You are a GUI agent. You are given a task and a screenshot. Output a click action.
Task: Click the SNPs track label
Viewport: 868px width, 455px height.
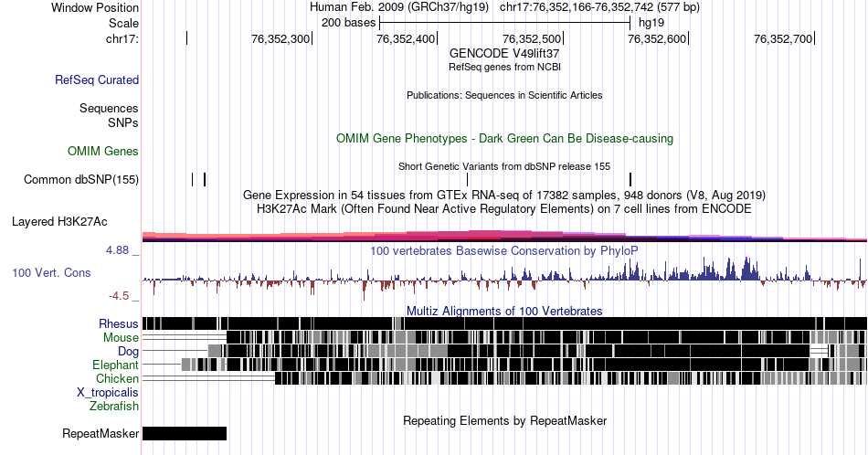pyautogui.click(x=123, y=122)
